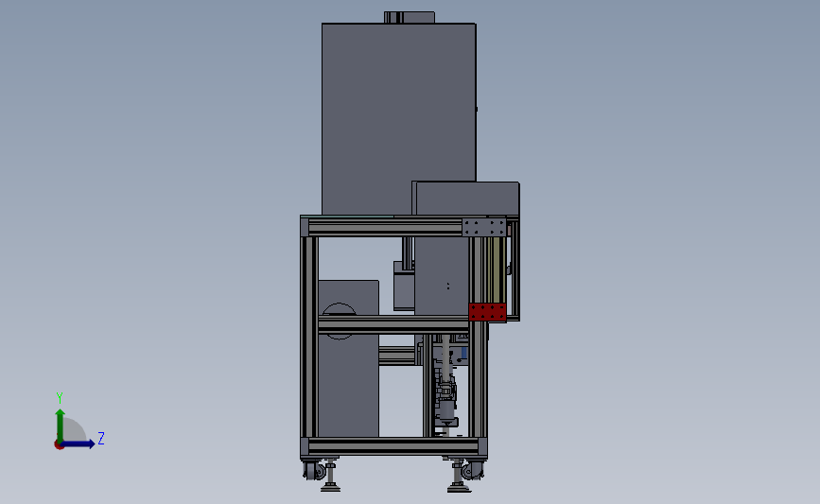The height and width of the screenshot is (504, 820).
Task: Pick the bottom horizontal aluminum extrusion beam
Action: pyautogui.click(x=393, y=446)
